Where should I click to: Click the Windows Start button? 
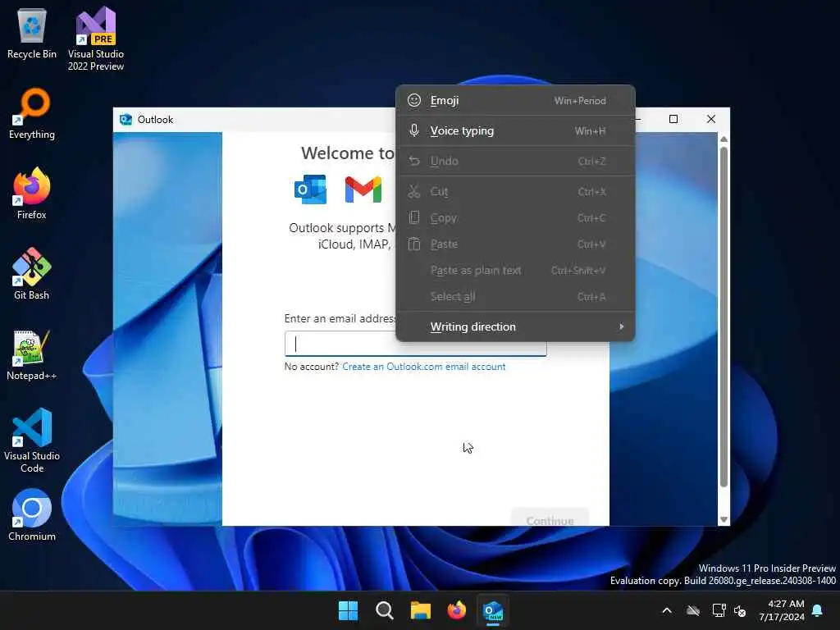point(348,610)
